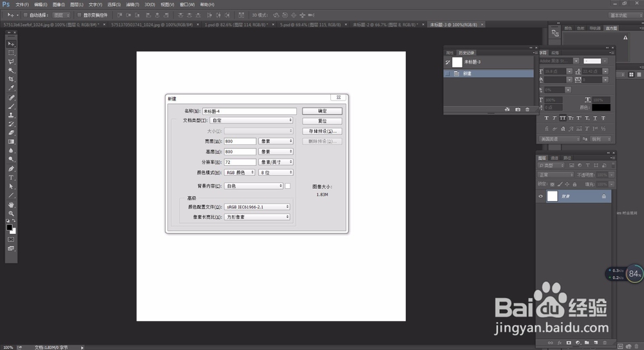Open 文档类型 dropdown in New dialog
The image size is (644, 350).
[x=251, y=120]
